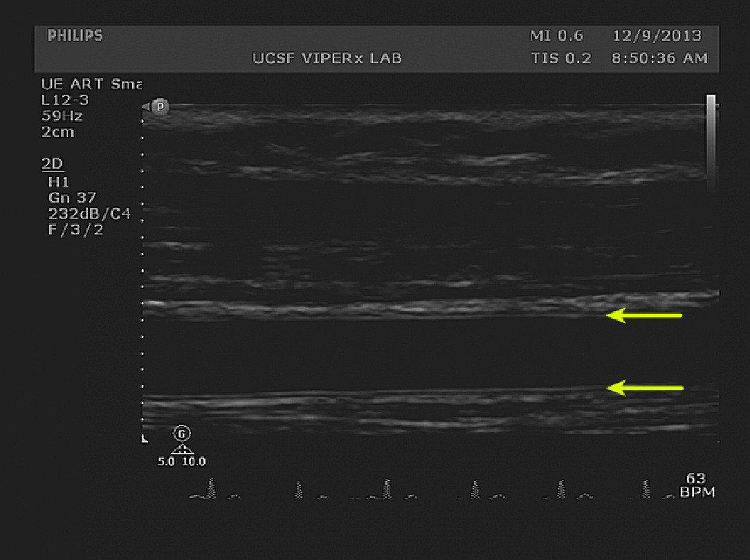Click the TIS 0.2 value
750x560 pixels.
coord(561,58)
